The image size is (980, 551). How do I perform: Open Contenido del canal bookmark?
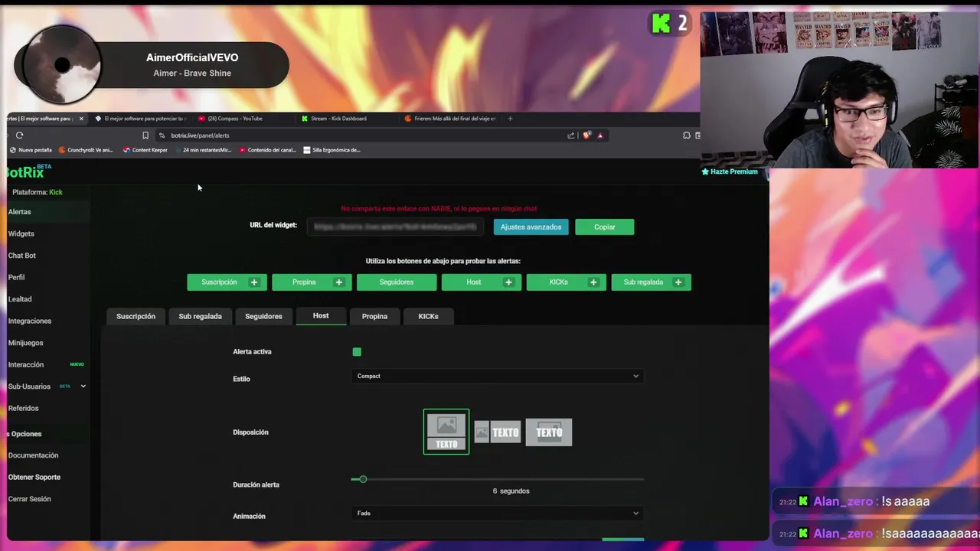[x=268, y=150]
